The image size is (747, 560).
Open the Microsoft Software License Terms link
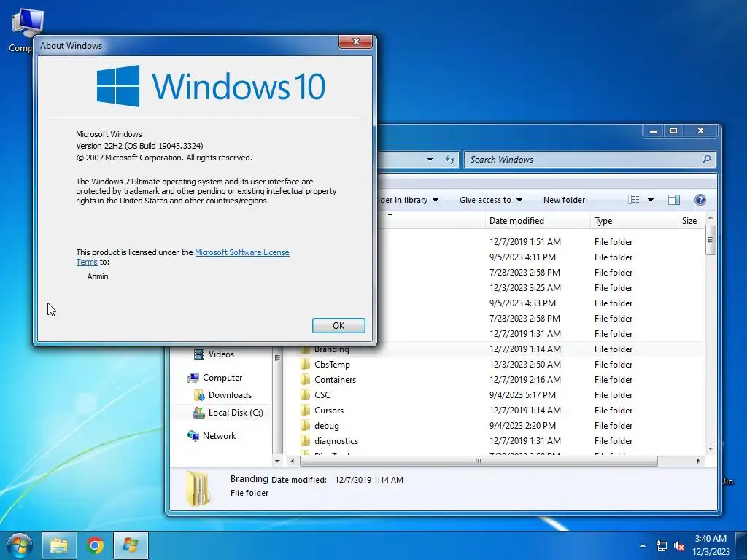pyautogui.click(x=241, y=252)
